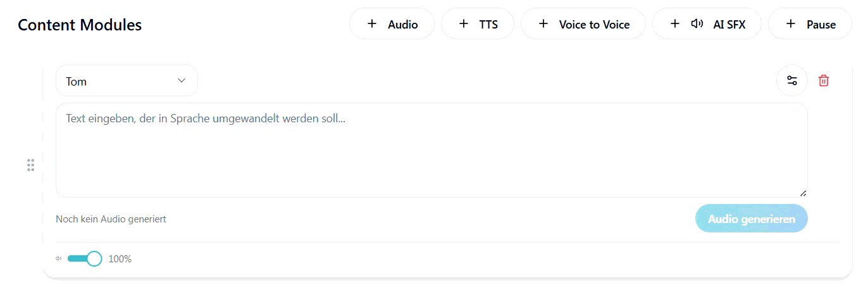This screenshot has height=299, width=868.
Task: Click the chevron arrow next to Tom
Action: [182, 80]
